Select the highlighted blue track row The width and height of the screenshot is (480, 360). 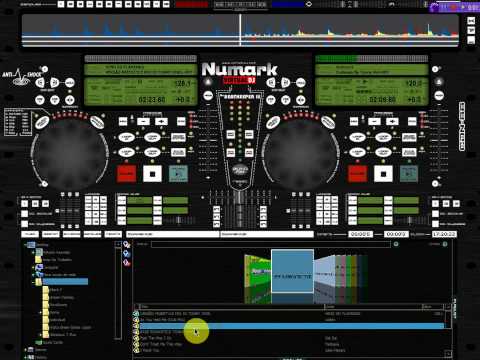[292, 326]
